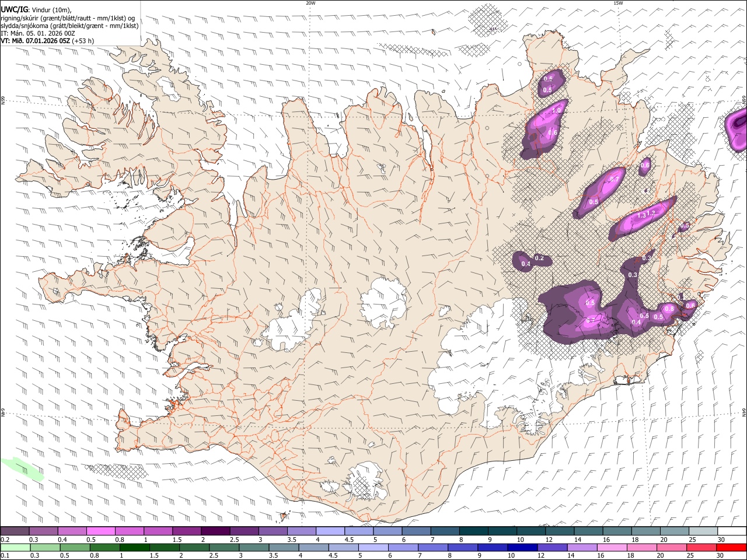Image resolution: width=747 pixels, height=560 pixels.
Task: Click the '1.0' precipitation value on the map
Action: [x=557, y=110]
